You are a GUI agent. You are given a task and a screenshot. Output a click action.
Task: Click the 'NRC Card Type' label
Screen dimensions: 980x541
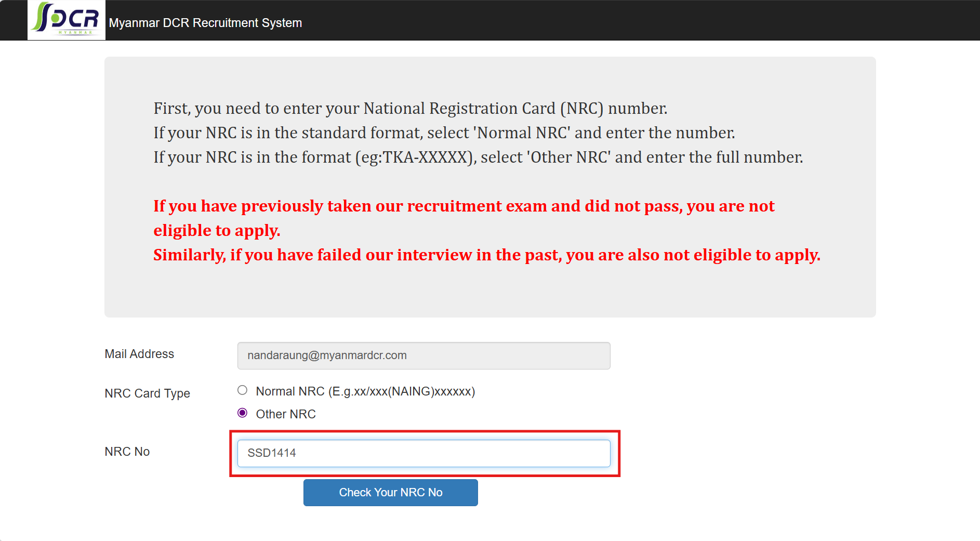[x=147, y=393]
